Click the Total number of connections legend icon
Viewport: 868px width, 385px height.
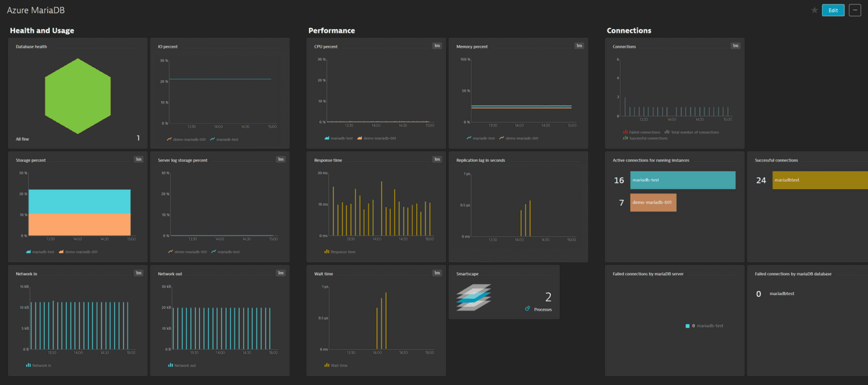[667, 131]
